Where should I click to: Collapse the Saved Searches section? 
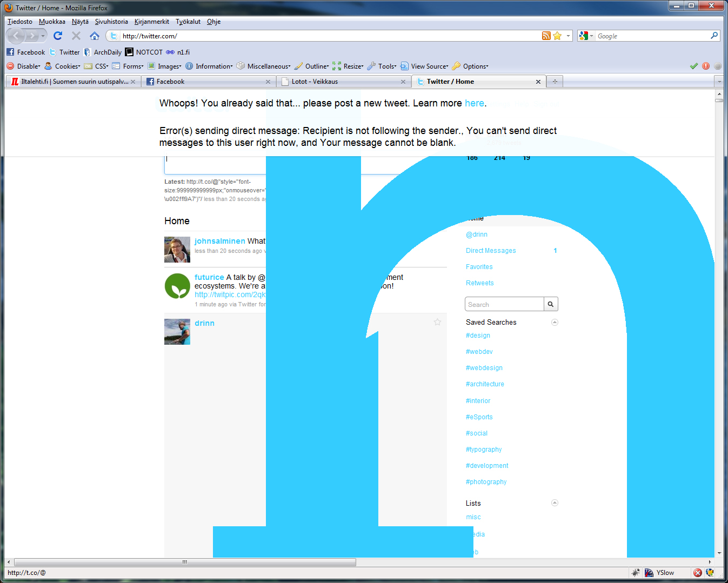555,322
